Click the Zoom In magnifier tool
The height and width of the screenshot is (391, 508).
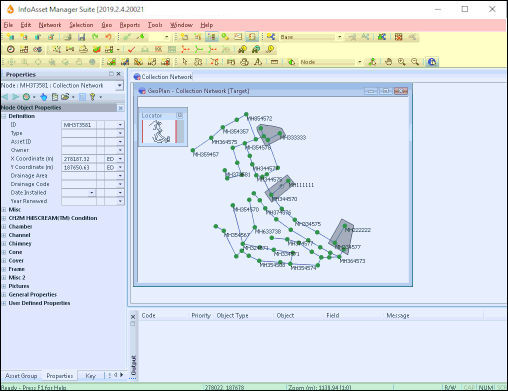(x=402, y=62)
